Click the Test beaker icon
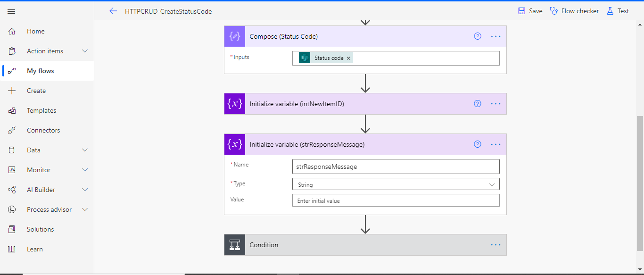Viewport: 644px width, 275px height. coord(611,10)
